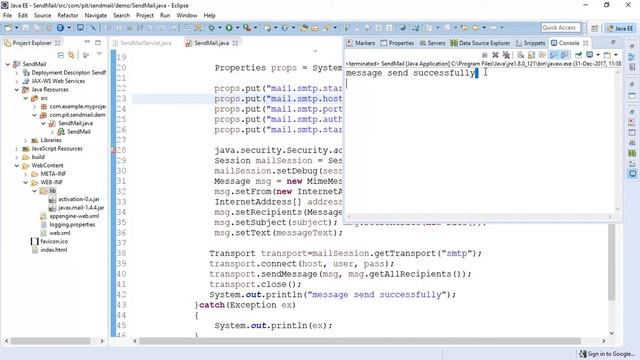Expand the META-INF folder
The width and height of the screenshot is (640, 360).
pos(26,174)
